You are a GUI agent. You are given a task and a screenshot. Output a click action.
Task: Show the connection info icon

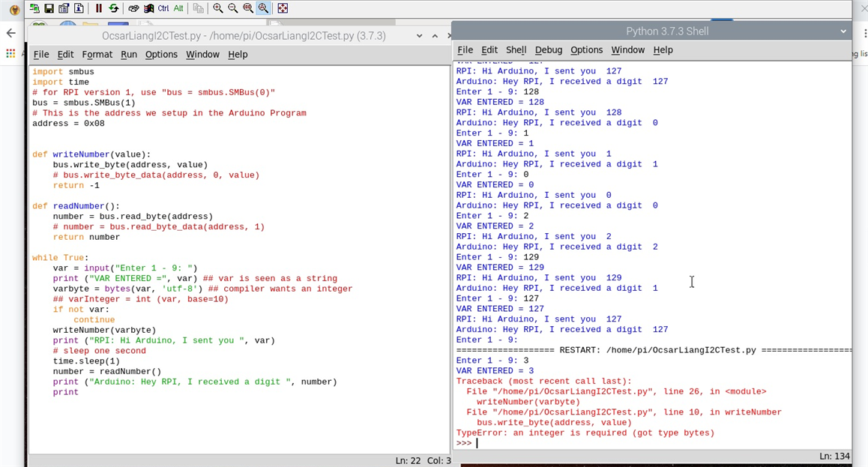[x=79, y=8]
